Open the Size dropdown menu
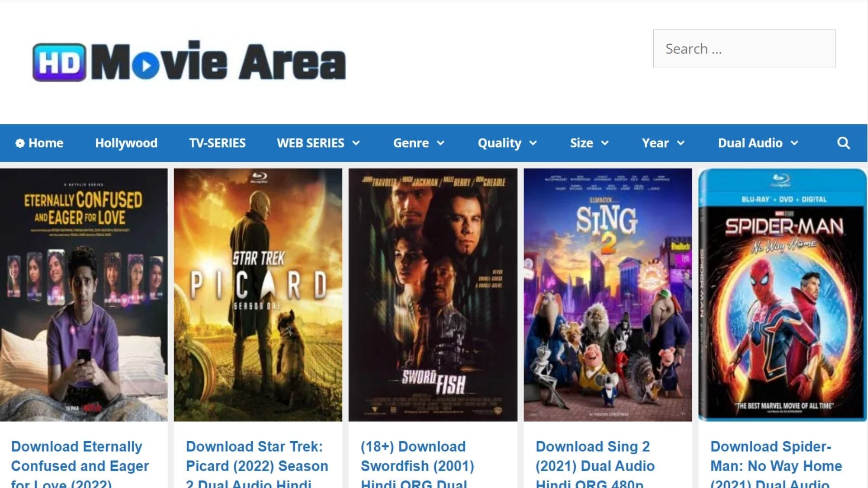Viewport: 868px width, 488px height. click(x=589, y=143)
